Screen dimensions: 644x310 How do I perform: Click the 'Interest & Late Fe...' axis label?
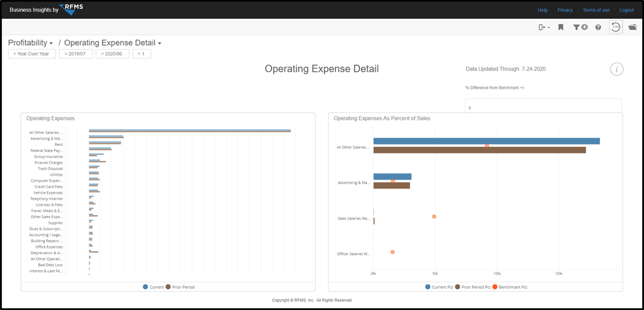click(47, 271)
